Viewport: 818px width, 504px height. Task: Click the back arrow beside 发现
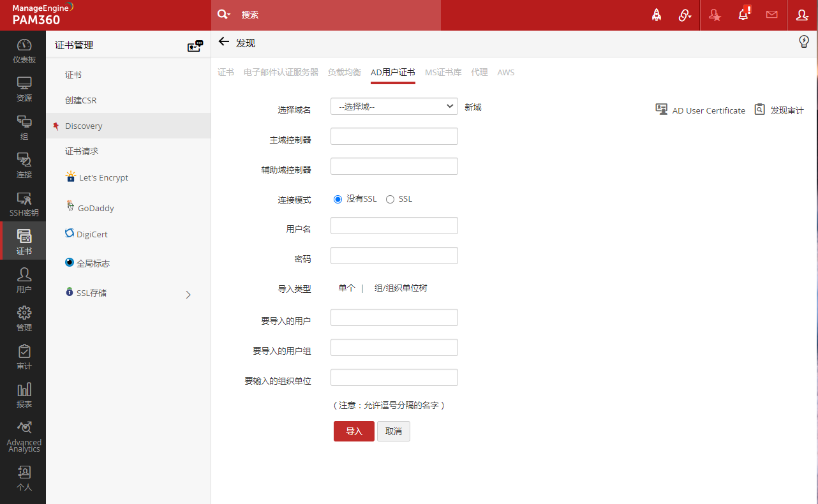point(223,42)
